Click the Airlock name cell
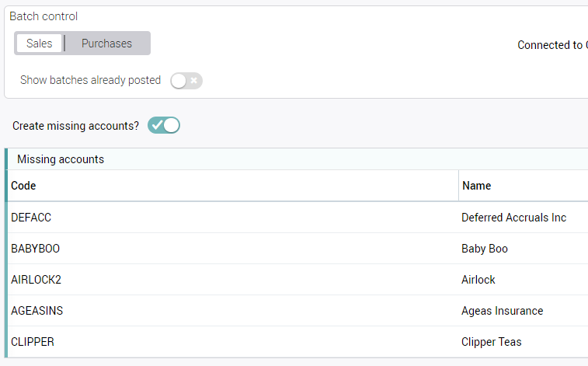588x366 pixels. click(478, 280)
